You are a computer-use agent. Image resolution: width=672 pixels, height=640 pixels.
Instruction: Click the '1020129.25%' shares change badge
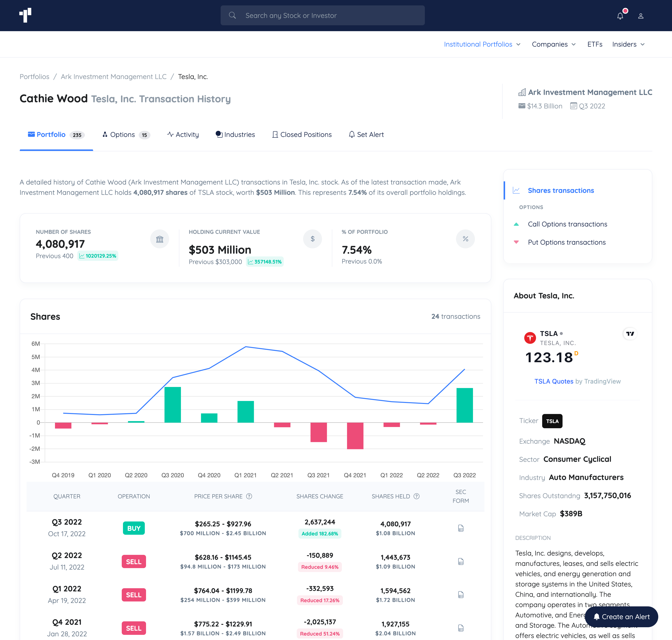(x=98, y=256)
